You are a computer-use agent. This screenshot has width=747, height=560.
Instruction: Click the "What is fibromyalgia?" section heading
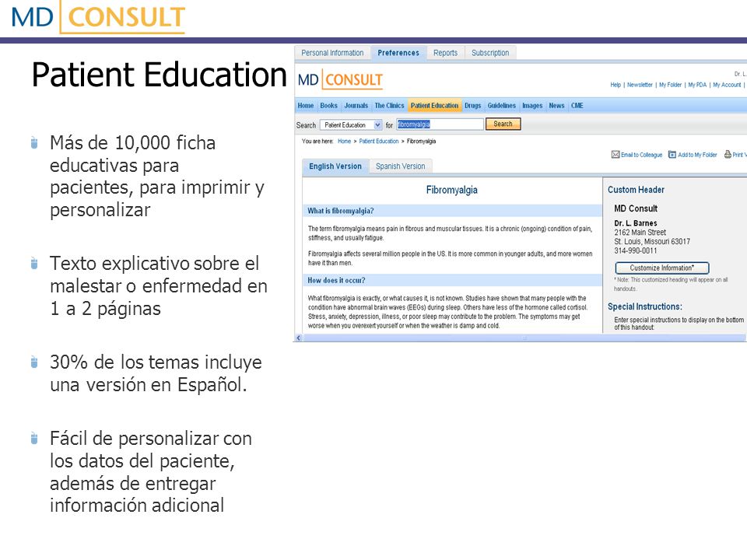click(x=341, y=211)
